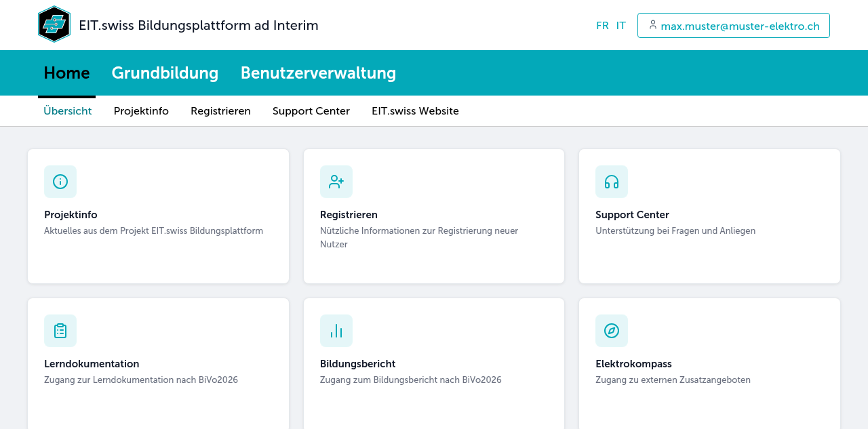Click the Projektinfo card title
Screen dimensions: 868x429
(71, 215)
